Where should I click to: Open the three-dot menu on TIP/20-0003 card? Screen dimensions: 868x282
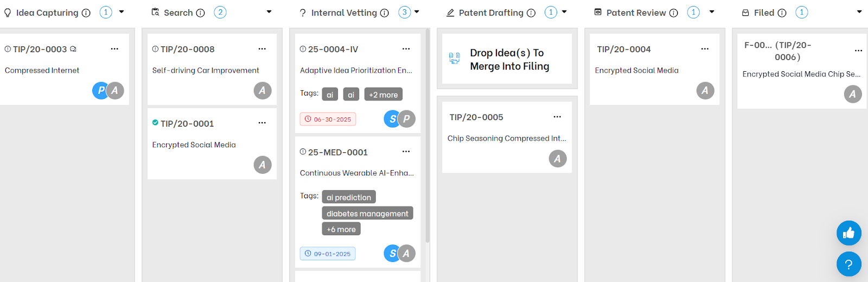coord(114,49)
